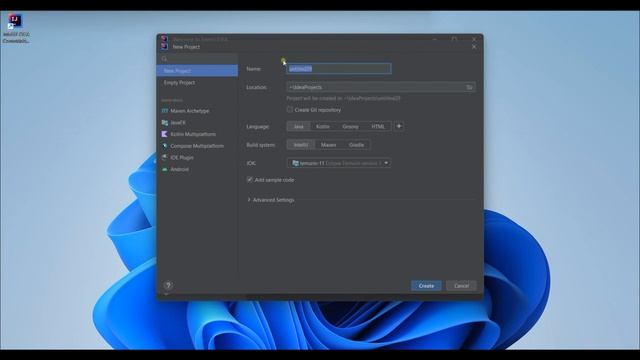Click the Create button
This screenshot has width=640, height=360.
(x=426, y=286)
